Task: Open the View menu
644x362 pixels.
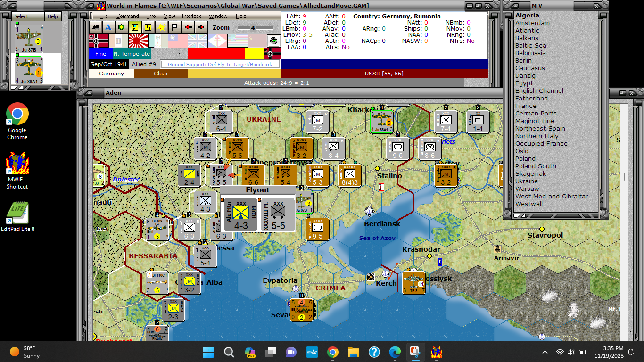Action: coord(170,16)
